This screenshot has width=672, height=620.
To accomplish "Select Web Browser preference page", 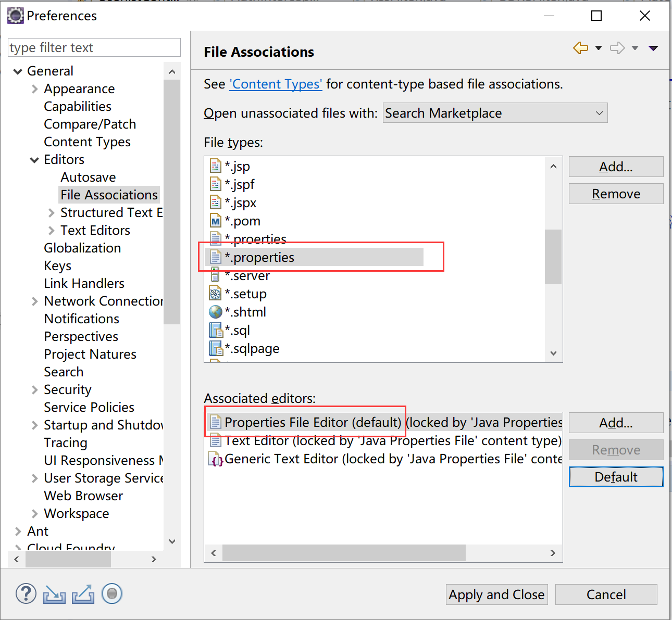I will pos(83,496).
